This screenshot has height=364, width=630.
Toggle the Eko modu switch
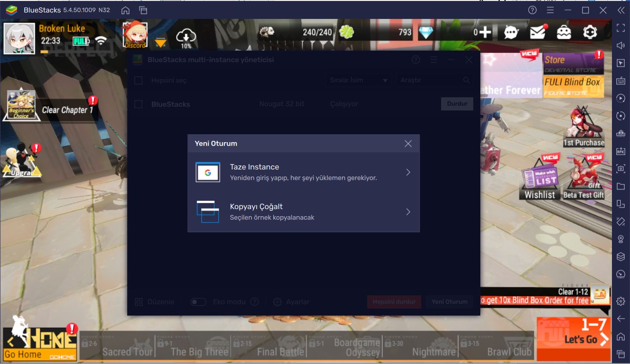[199, 302]
